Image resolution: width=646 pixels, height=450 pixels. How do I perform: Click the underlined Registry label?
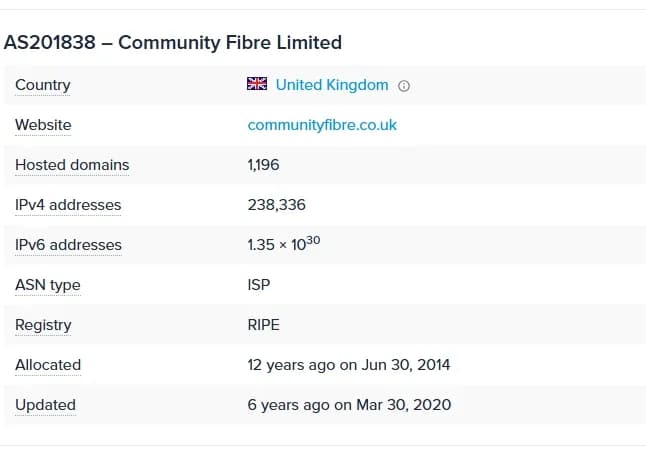[43, 325]
